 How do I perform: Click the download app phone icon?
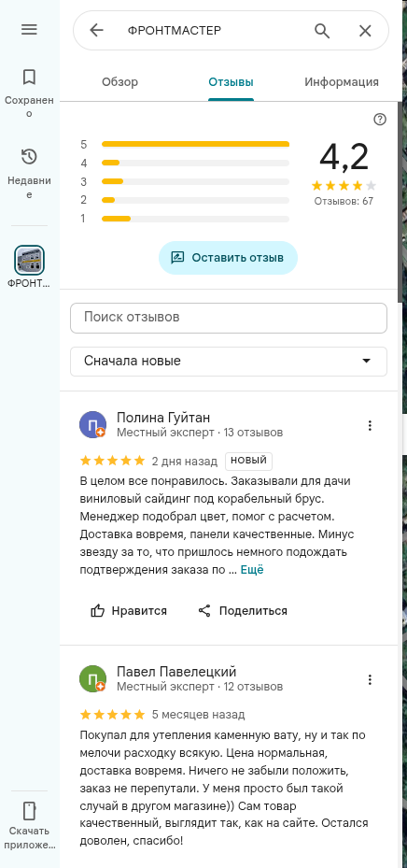tap(29, 811)
